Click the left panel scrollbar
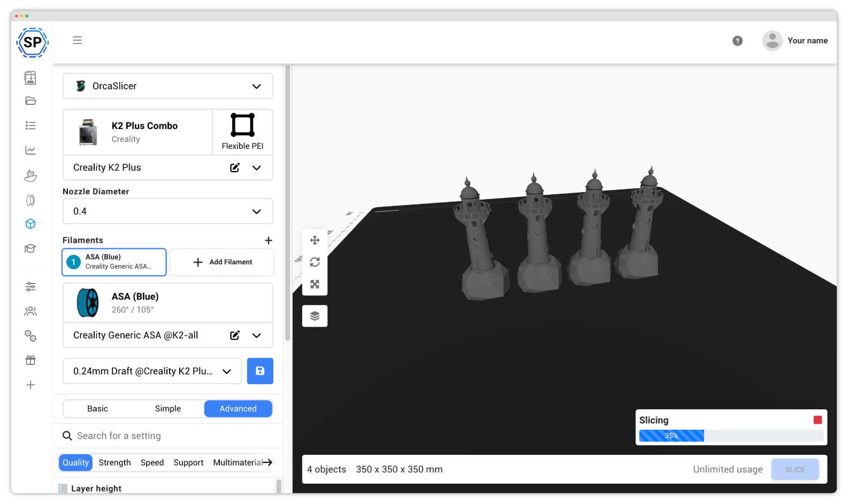Image resolution: width=848 pixels, height=504 pixels. click(x=288, y=203)
